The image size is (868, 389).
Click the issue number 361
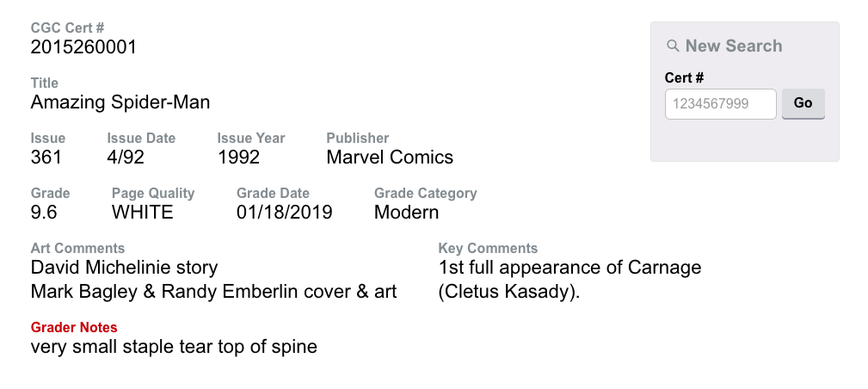point(46,157)
